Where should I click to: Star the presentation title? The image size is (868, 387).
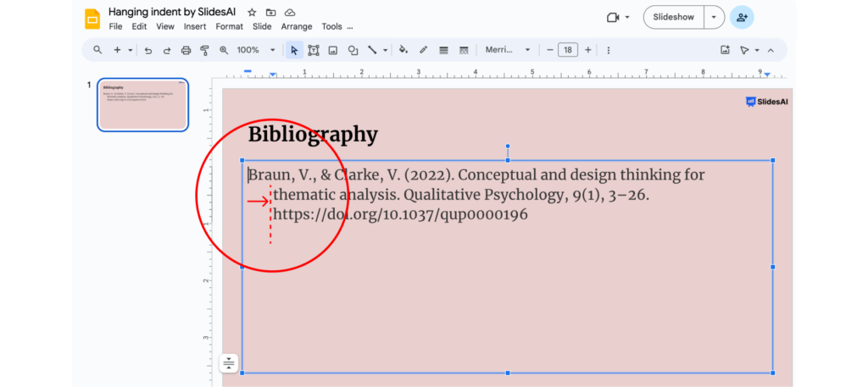point(253,13)
